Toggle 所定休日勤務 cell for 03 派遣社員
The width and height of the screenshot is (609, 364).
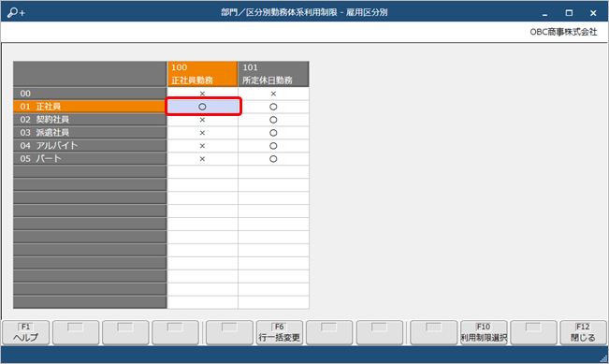(273, 133)
